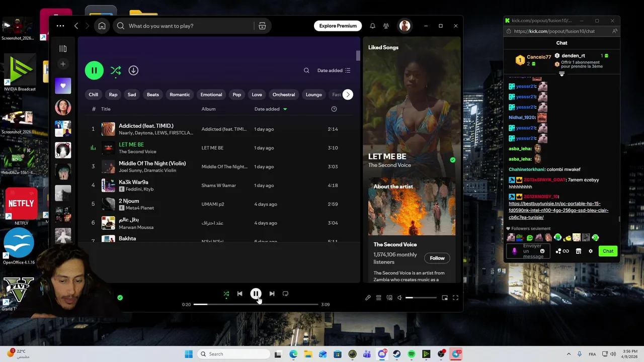Open Kick chat settings gear
This screenshot has height=362, width=644.
591,251
